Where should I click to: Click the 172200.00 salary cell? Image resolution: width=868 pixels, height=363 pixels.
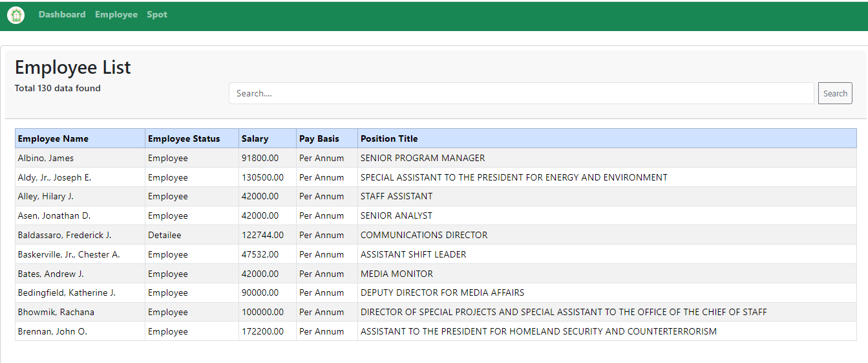(262, 331)
